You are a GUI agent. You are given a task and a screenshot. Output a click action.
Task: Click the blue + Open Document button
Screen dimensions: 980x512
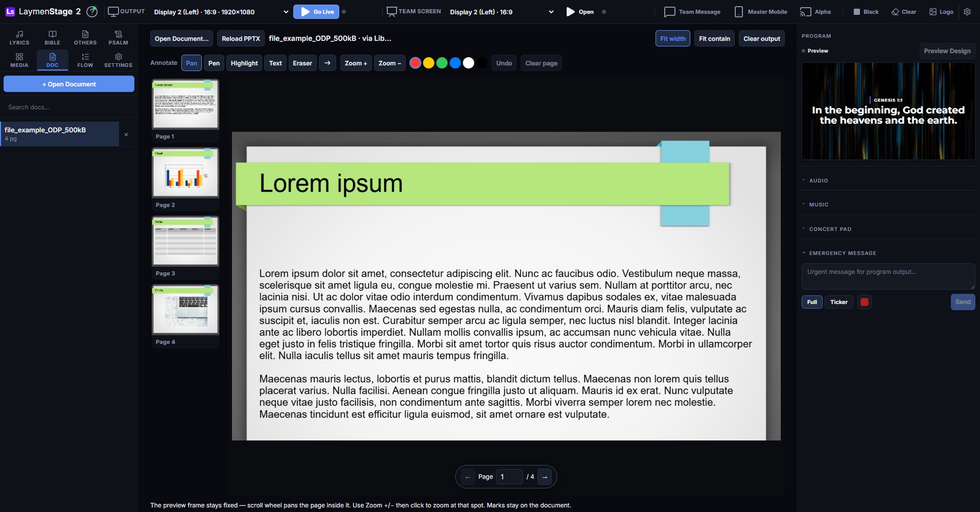[69, 84]
